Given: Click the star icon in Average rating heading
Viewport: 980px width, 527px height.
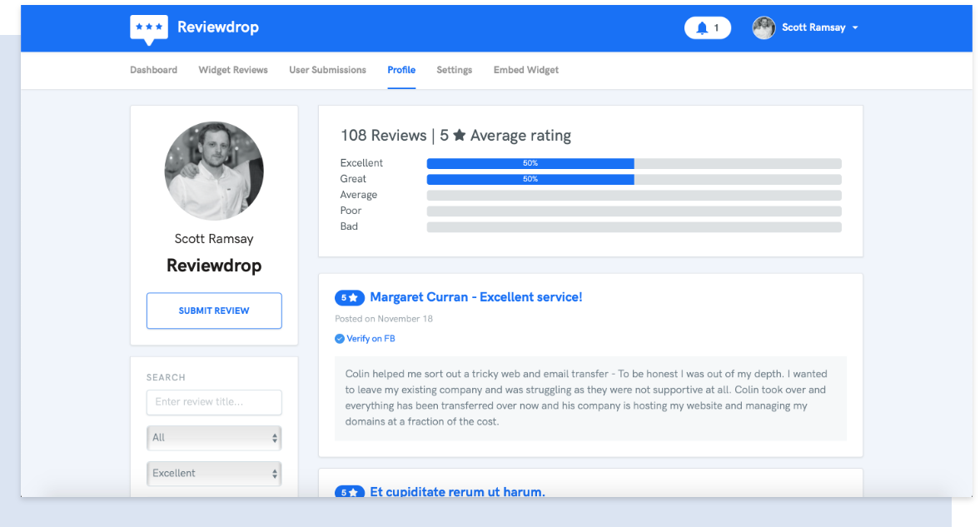Looking at the screenshot, I should coord(460,135).
